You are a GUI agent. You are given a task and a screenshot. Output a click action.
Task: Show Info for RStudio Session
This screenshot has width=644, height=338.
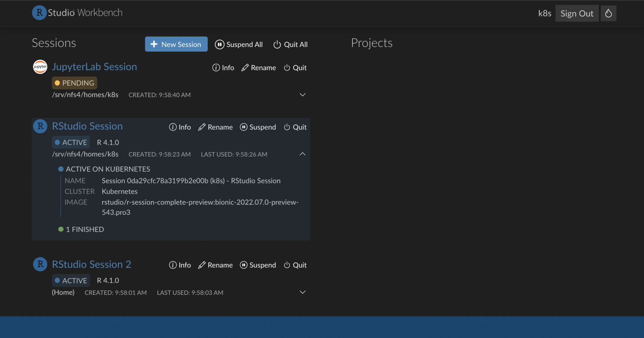click(180, 127)
